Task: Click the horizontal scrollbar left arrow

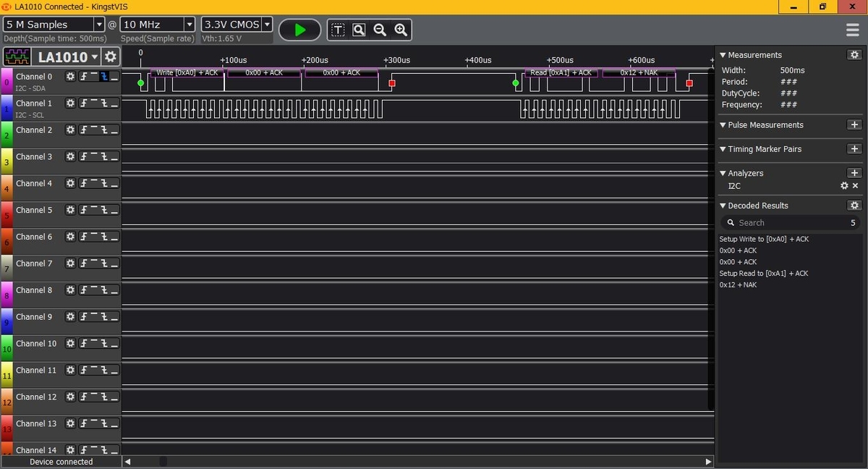Action: [128, 462]
